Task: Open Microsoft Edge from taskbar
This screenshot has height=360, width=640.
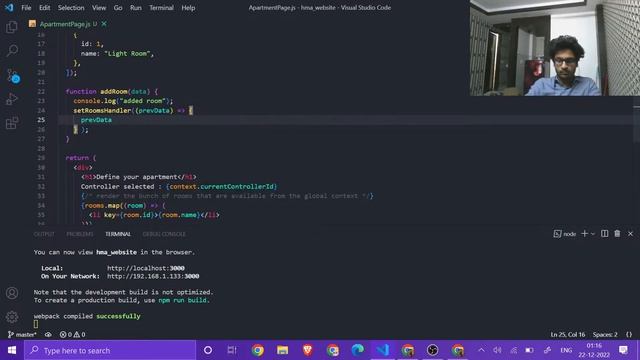Action: tap(358, 350)
